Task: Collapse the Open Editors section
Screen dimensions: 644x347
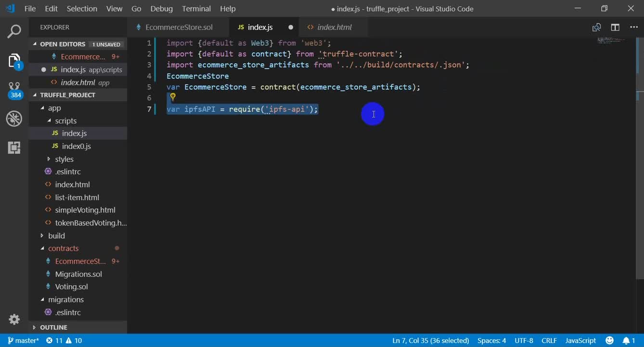Action: point(77,44)
